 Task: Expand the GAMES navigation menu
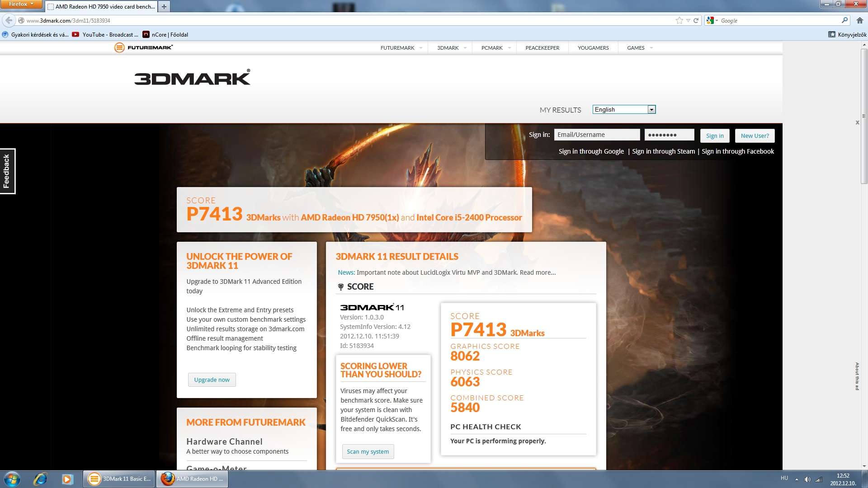(x=639, y=48)
